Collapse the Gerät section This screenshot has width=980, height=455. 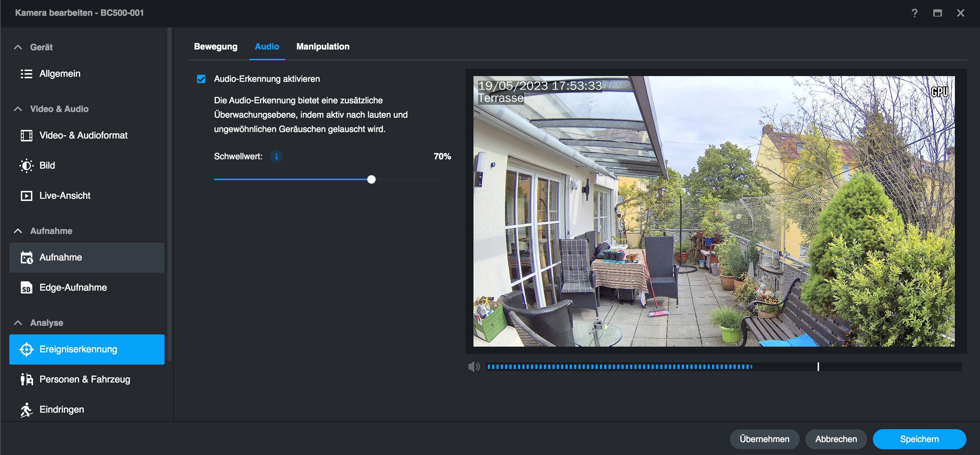click(18, 47)
